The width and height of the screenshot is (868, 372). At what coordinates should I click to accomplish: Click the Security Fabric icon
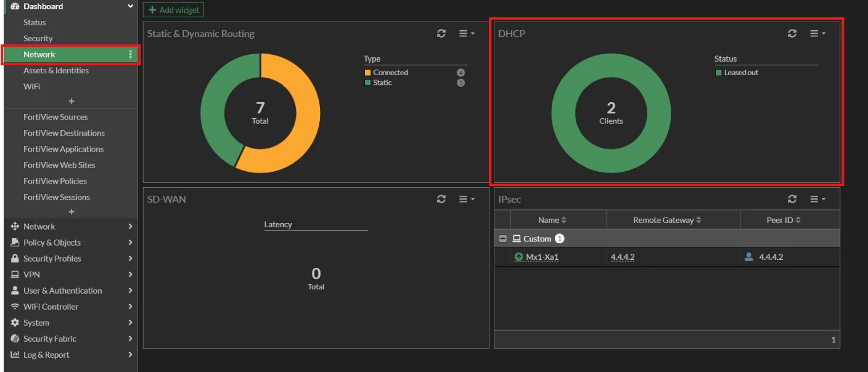coord(15,339)
